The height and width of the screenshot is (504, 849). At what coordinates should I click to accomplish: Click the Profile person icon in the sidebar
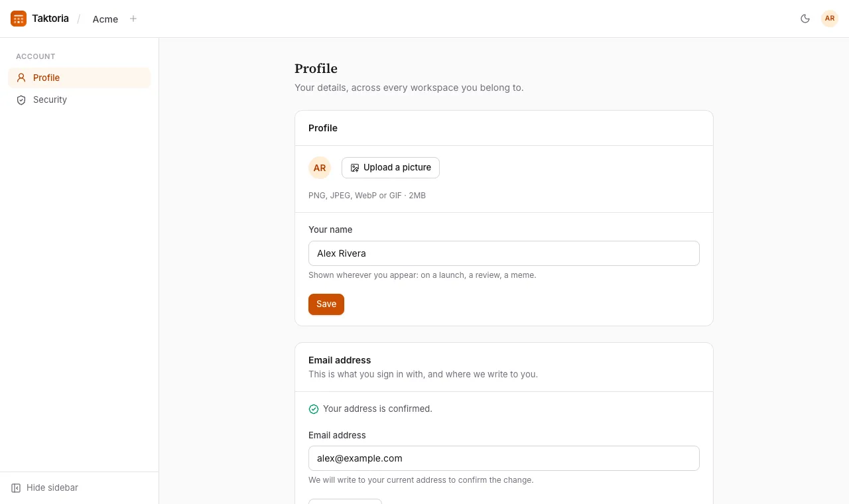tap(21, 78)
